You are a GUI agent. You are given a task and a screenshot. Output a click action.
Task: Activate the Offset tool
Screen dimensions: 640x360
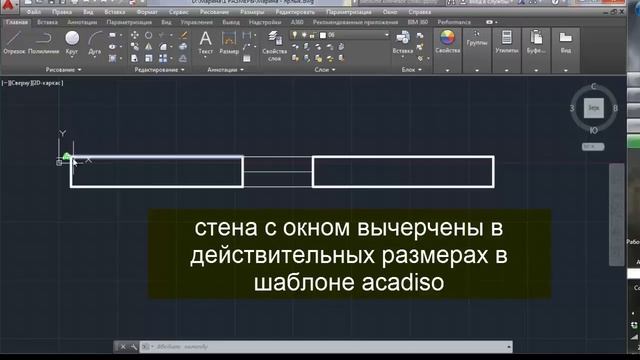(x=183, y=58)
